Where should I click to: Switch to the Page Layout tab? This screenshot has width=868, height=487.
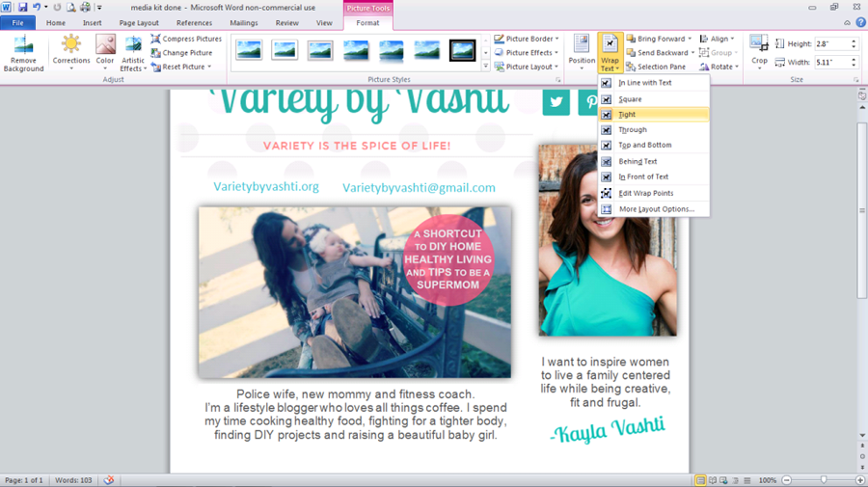coord(139,23)
